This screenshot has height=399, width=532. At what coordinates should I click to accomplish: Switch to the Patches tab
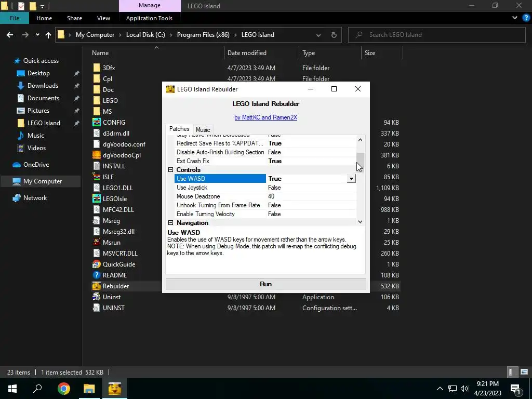pyautogui.click(x=179, y=129)
